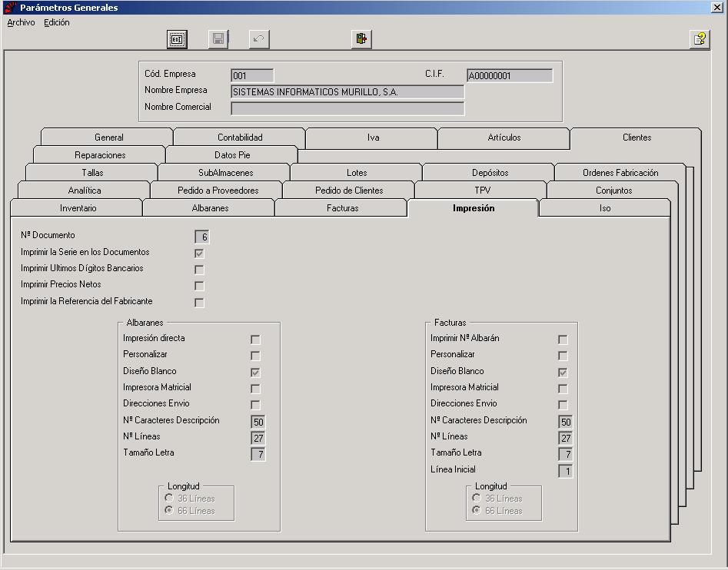Check Impresora Matricial in Facturas group
The width and height of the screenshot is (728, 570).
[563, 389]
